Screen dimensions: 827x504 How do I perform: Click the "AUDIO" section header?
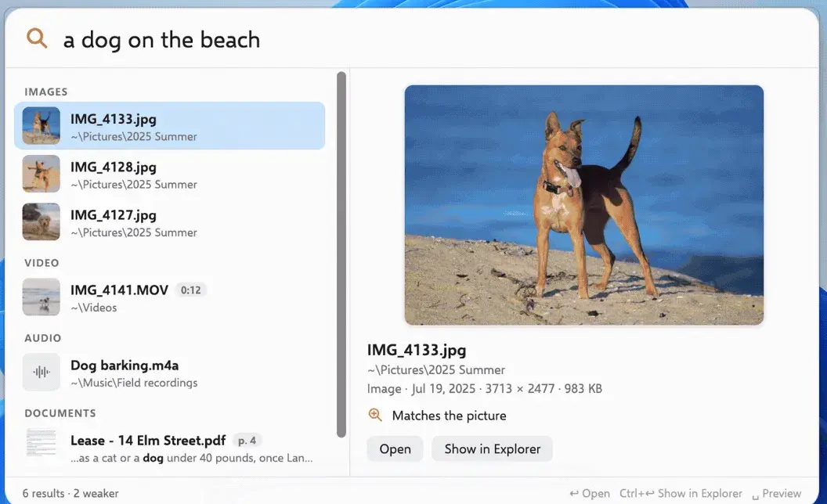click(x=43, y=338)
